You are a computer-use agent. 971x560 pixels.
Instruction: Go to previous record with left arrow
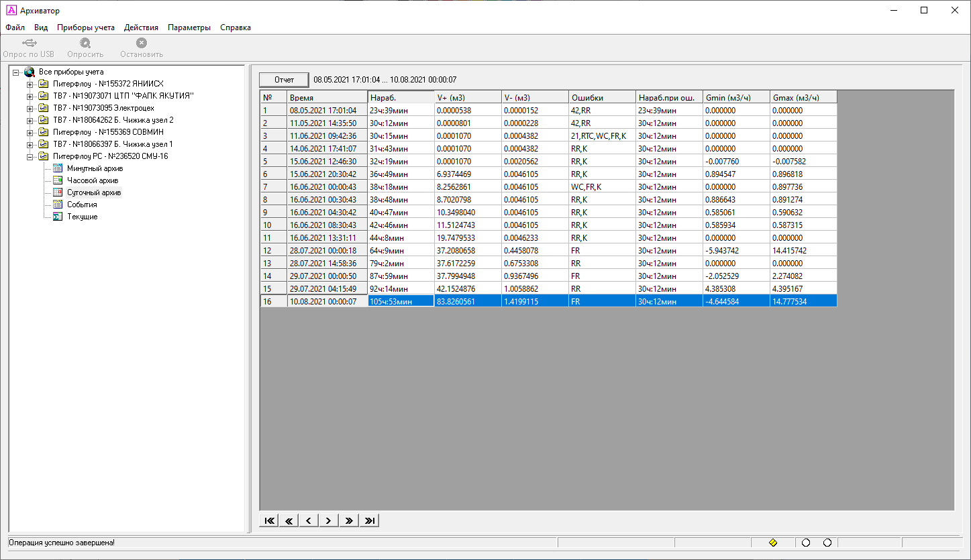coord(309,520)
